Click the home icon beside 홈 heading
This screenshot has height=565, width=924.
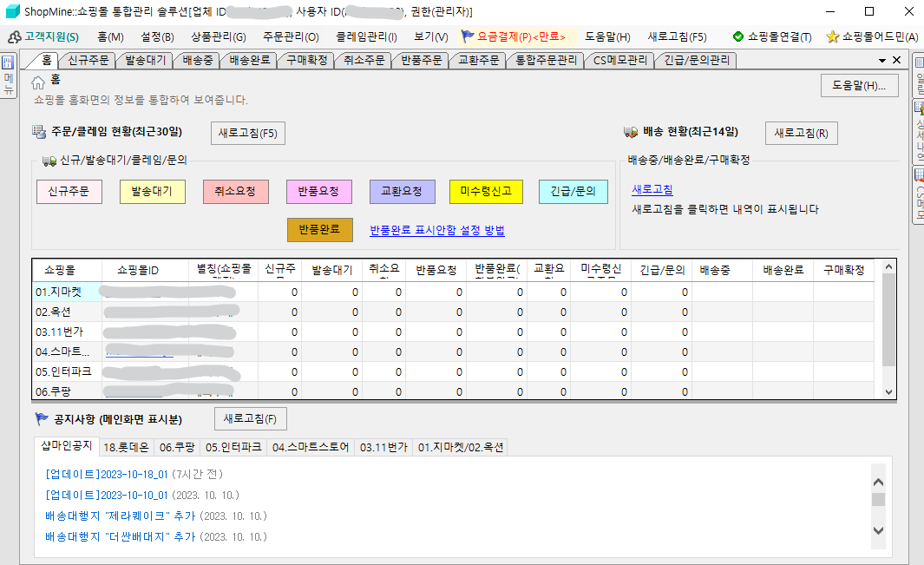point(38,82)
